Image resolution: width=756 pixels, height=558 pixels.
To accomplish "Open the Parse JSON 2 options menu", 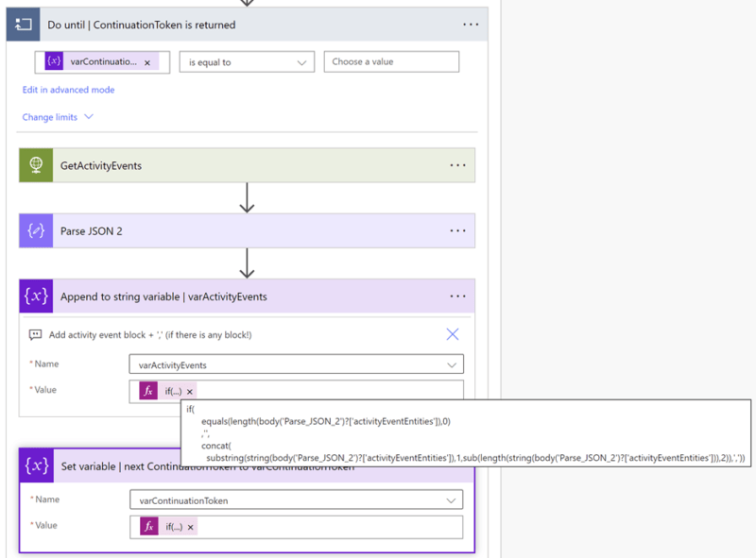I will click(458, 230).
